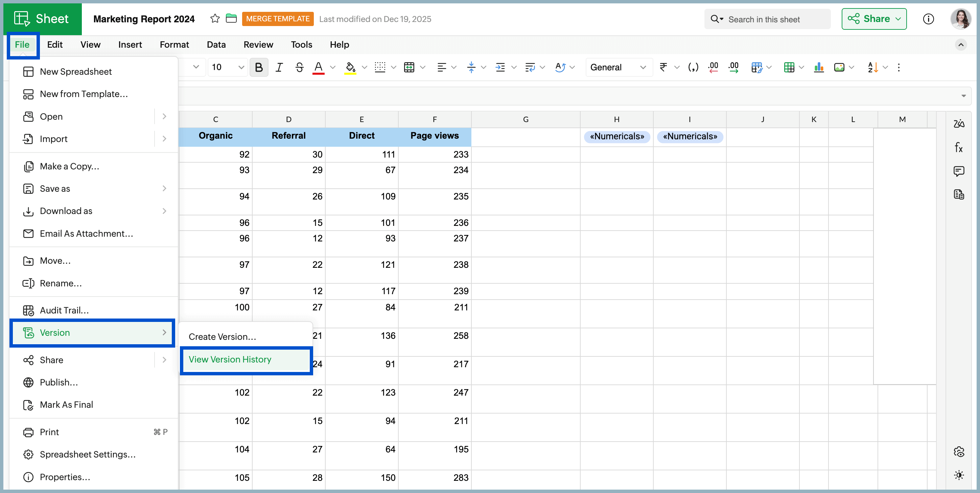Screen dimensions: 980x493
Task: Toggle bold formatting
Action: tap(259, 67)
